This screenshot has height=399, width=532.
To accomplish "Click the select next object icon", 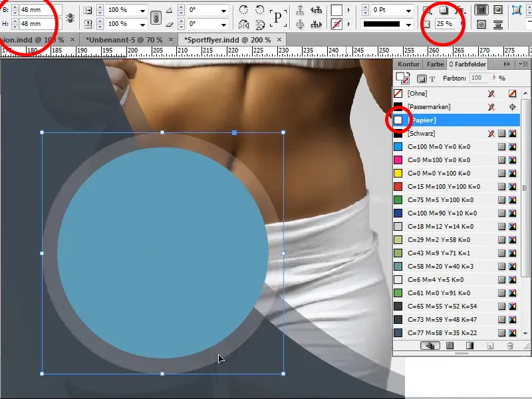I will click(x=317, y=24).
